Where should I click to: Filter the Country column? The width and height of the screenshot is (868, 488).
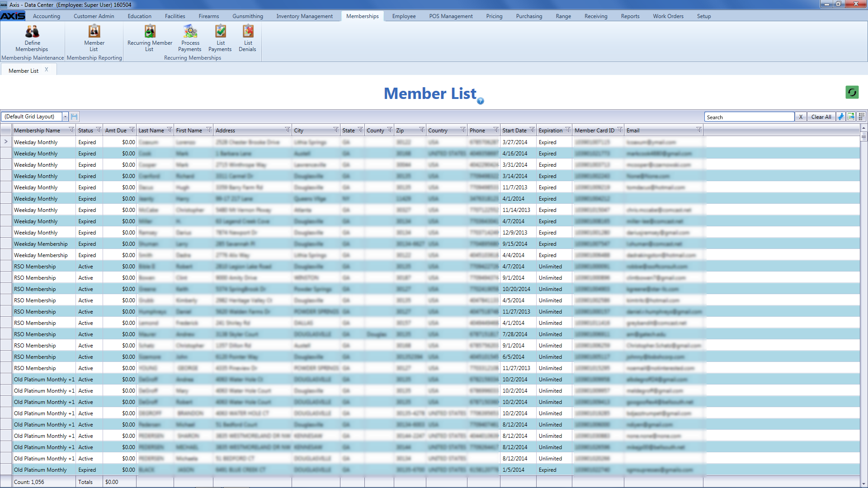point(463,130)
